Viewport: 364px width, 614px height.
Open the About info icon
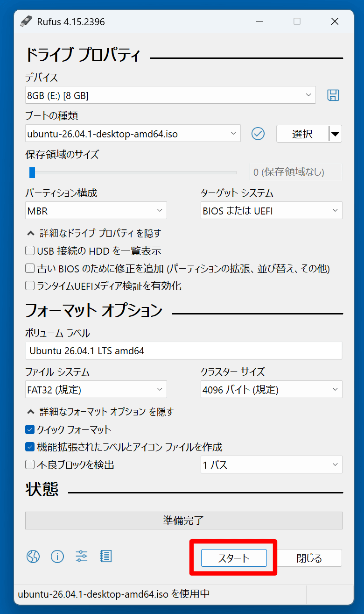pyautogui.click(x=57, y=557)
